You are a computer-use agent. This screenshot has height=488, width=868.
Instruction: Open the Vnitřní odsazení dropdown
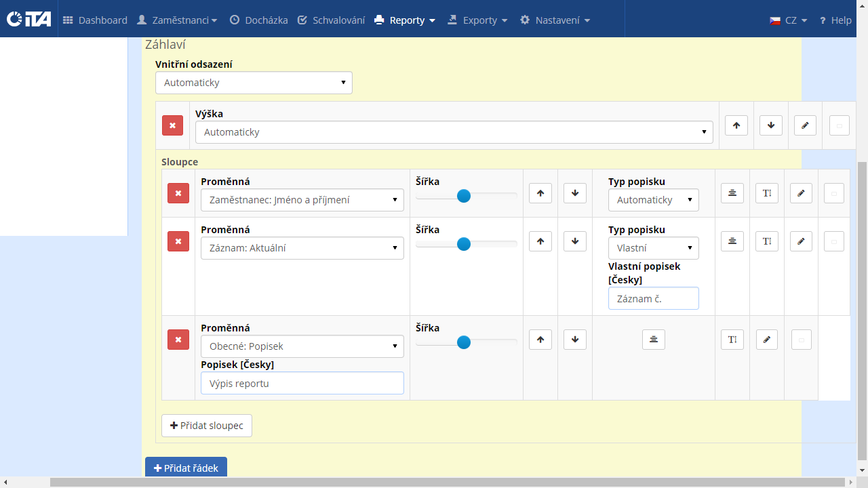pos(254,83)
